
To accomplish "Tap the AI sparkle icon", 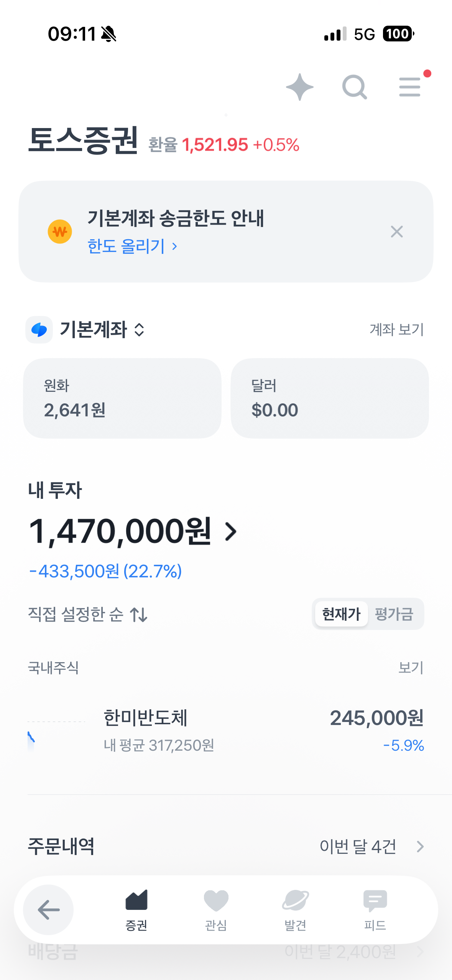I will click(x=299, y=87).
